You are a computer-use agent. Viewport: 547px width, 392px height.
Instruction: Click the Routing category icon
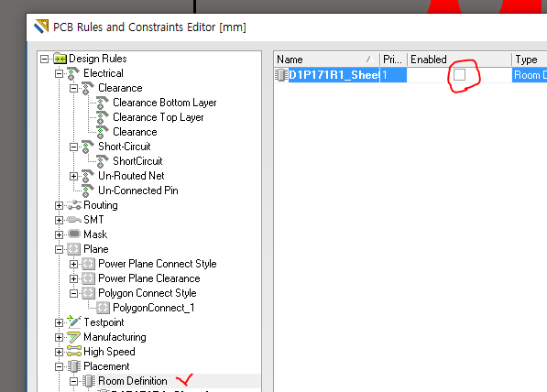tap(74, 205)
